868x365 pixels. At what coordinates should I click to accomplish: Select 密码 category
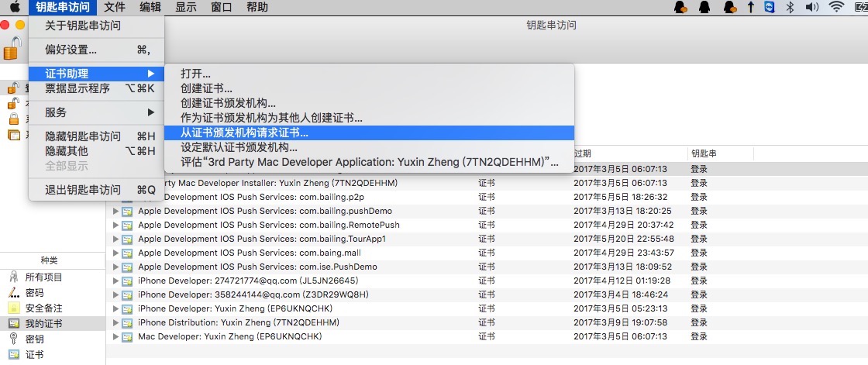34,292
